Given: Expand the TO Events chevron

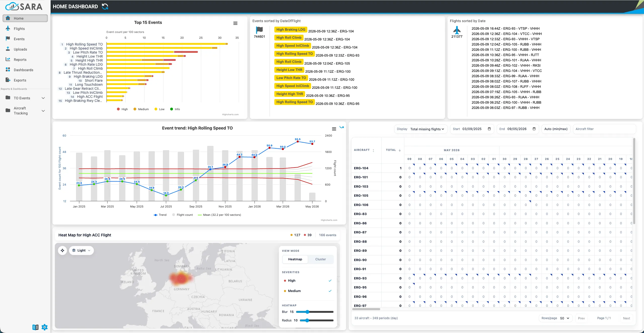Looking at the screenshot, I should [43, 98].
